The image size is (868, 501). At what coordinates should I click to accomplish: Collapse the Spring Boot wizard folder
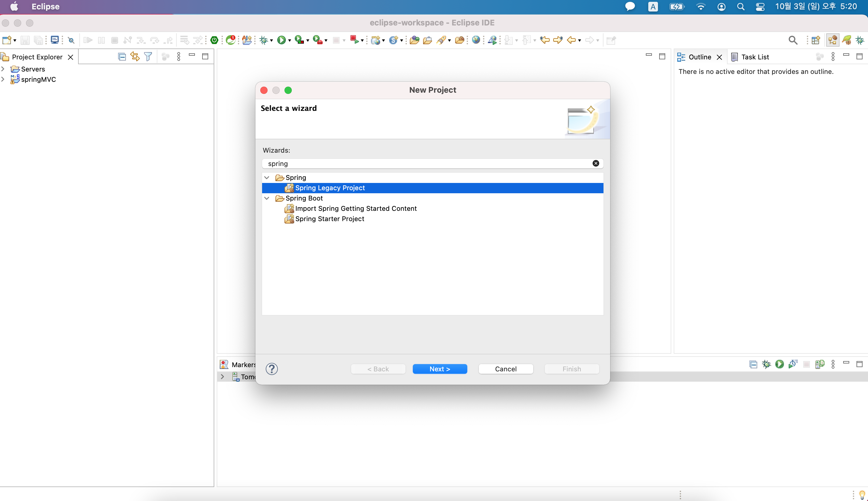pyautogui.click(x=267, y=198)
